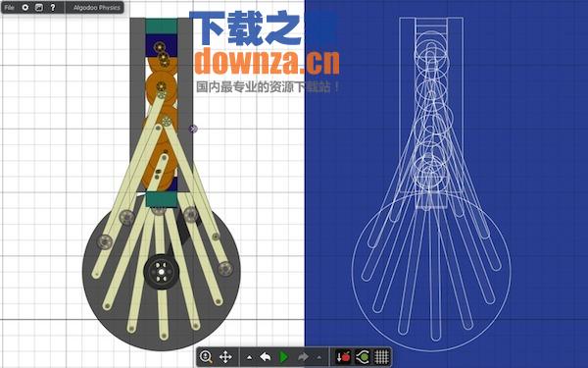Open the File menu
588x368 pixels.
(10, 8)
